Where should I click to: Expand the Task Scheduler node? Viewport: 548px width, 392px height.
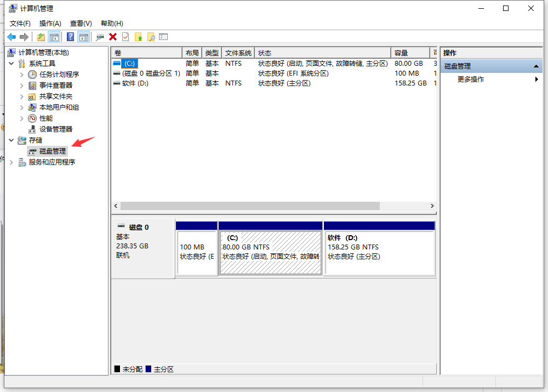[x=22, y=75]
